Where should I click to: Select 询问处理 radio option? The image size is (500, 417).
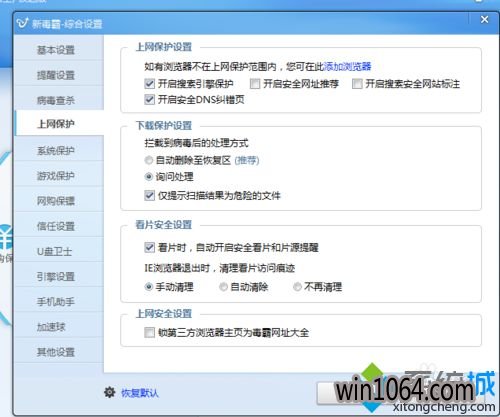pos(149,177)
